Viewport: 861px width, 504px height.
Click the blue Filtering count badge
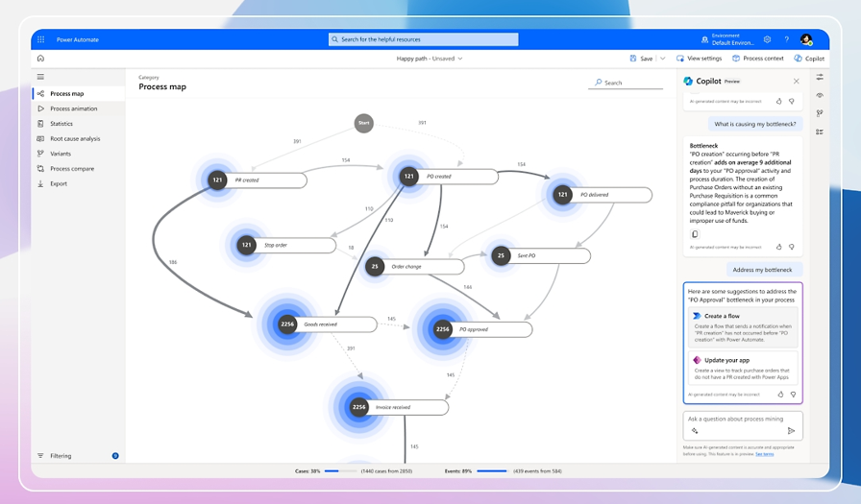115,456
